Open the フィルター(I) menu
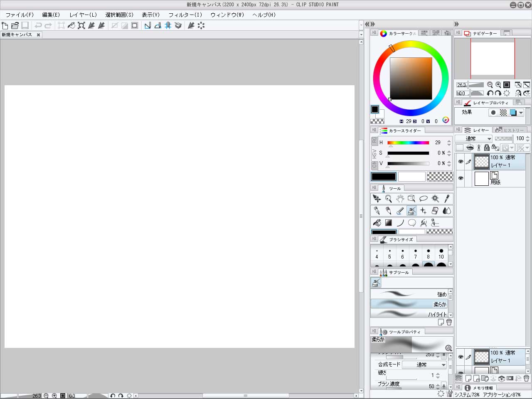 pos(185,15)
